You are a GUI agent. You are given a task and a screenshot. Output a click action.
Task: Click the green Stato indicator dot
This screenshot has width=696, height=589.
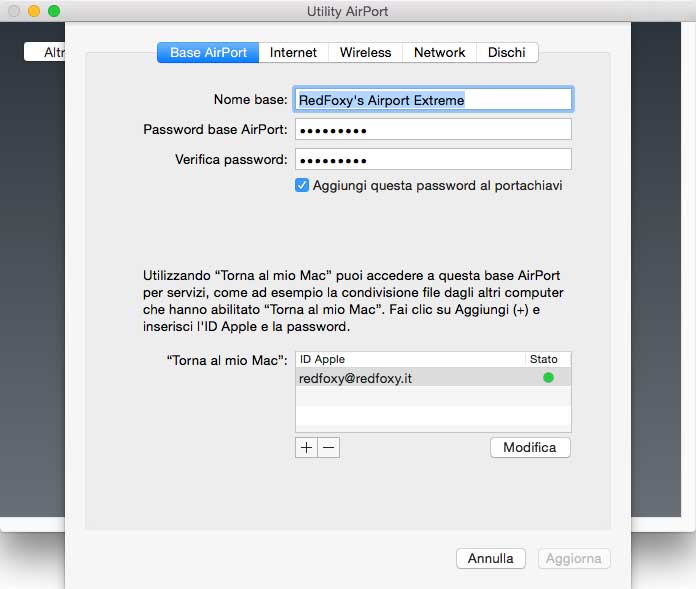point(548,377)
